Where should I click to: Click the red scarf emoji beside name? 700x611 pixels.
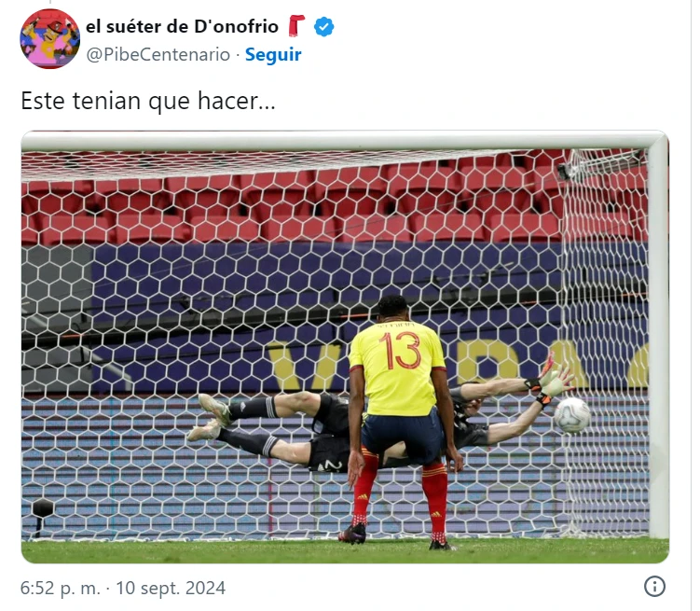coord(296,26)
